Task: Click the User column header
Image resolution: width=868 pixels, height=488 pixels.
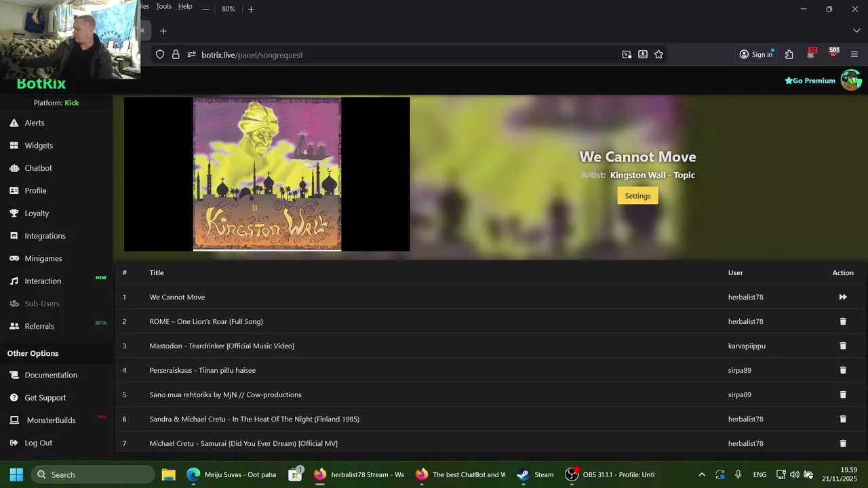Action: click(x=736, y=272)
